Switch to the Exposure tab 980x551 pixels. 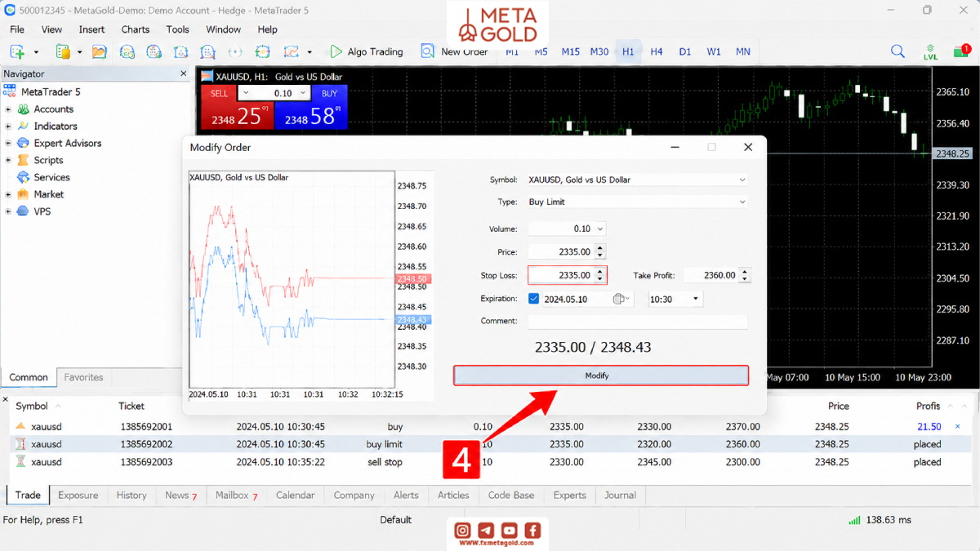[78, 495]
